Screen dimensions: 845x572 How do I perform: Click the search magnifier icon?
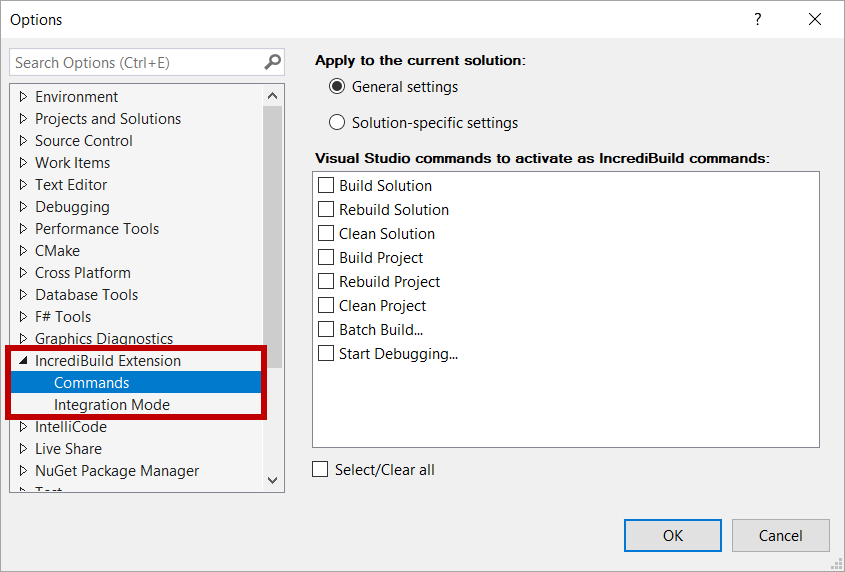coord(272,62)
